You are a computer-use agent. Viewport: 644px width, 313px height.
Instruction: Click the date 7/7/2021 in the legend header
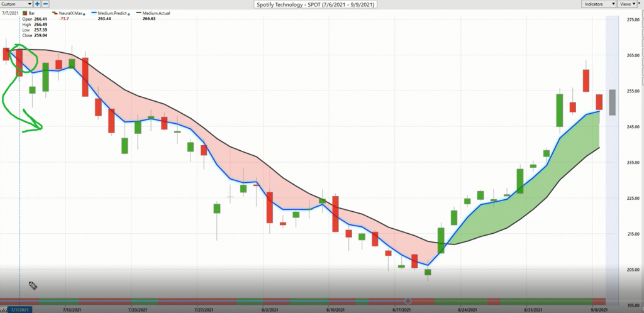[x=9, y=13]
